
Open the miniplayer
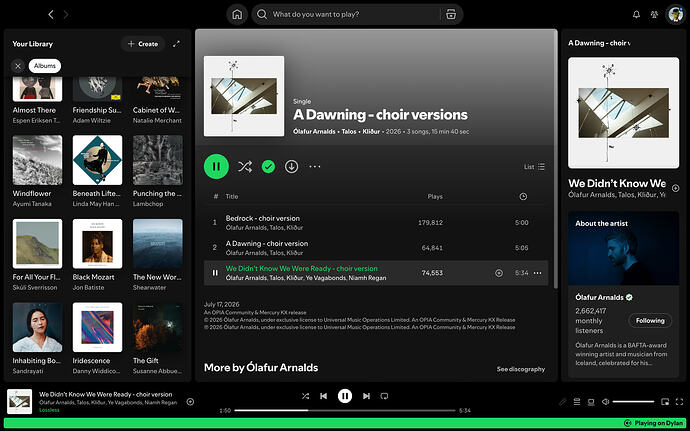coord(665,402)
